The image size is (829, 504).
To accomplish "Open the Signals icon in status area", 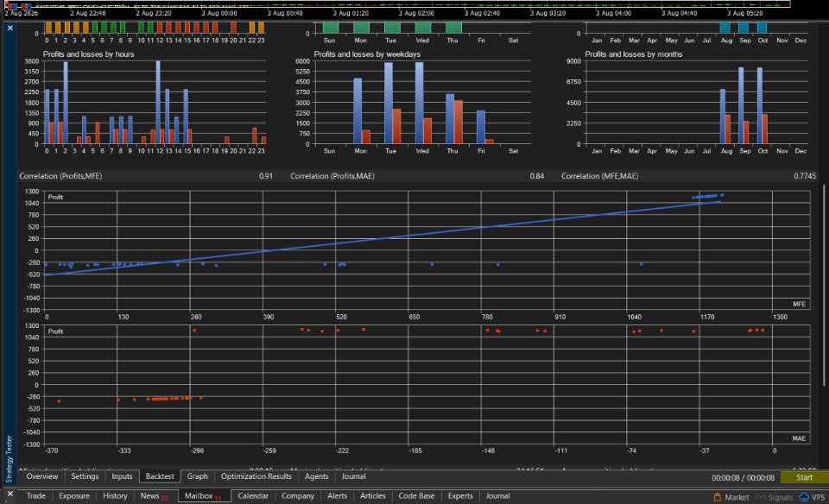I will [x=761, y=497].
